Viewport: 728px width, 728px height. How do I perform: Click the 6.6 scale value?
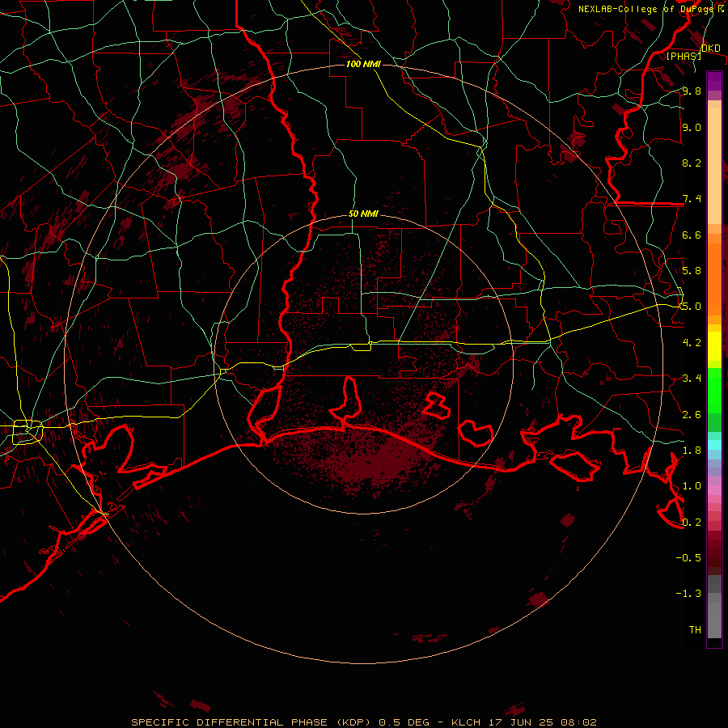tap(692, 235)
